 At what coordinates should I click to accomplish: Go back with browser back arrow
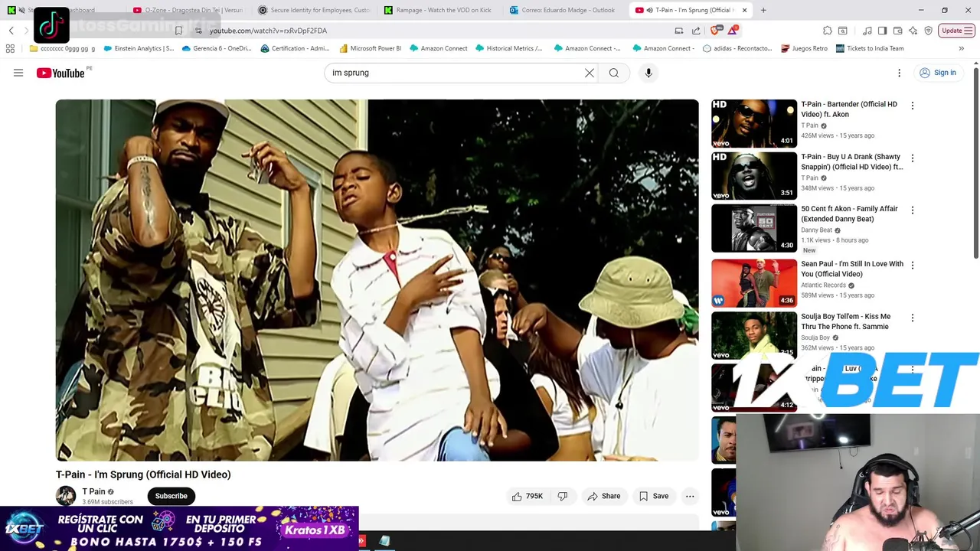coord(11,31)
